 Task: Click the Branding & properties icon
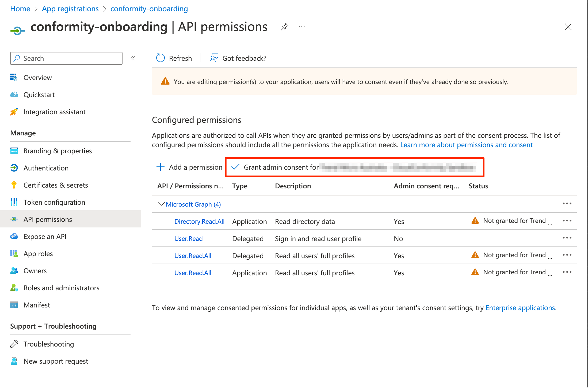pos(14,151)
